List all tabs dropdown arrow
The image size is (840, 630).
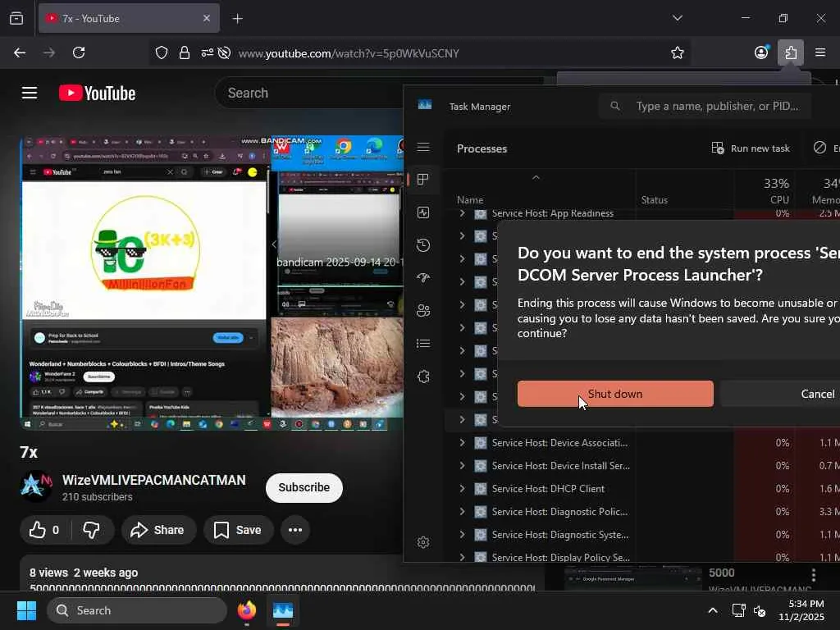coord(677,18)
